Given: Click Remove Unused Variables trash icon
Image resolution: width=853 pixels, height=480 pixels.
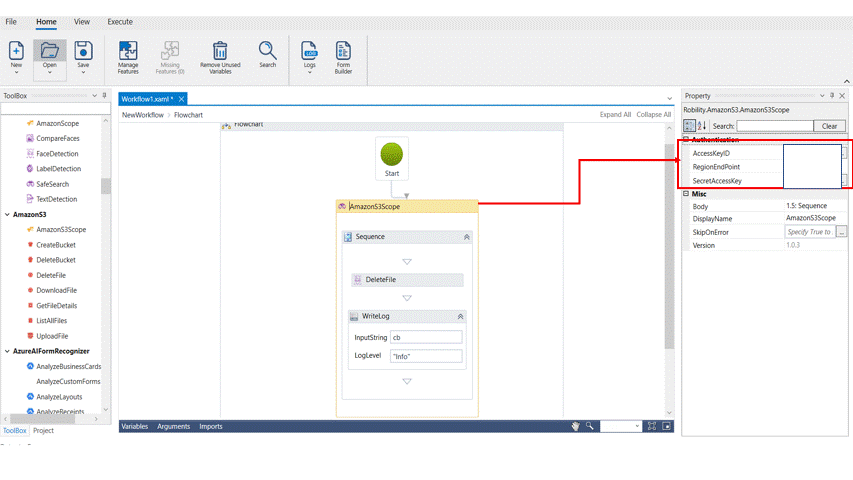Looking at the screenshot, I should 220,50.
